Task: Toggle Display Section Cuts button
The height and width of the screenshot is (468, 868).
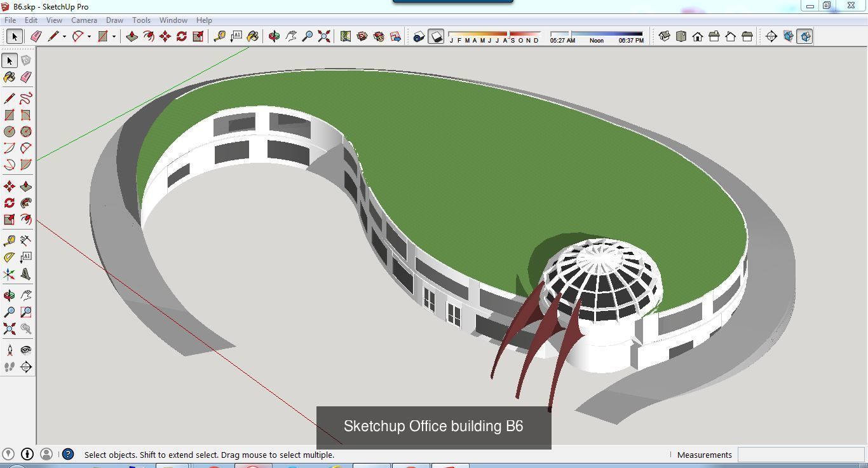Action: pyautogui.click(x=804, y=36)
